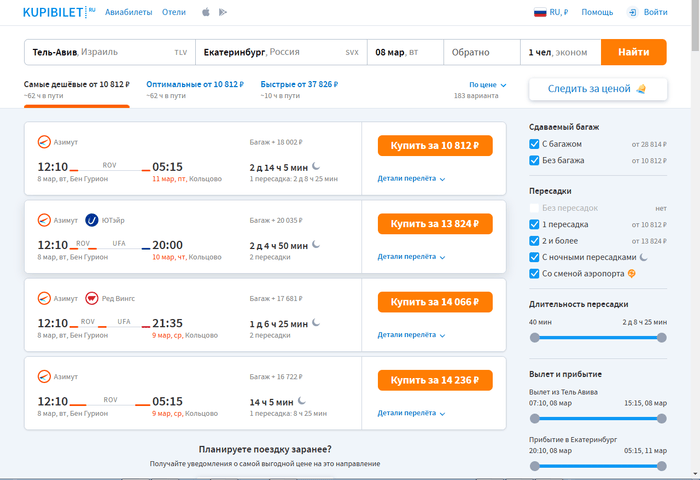This screenshot has height=480, width=700.
Task: Click the login arrow icon
Action: tap(632, 13)
